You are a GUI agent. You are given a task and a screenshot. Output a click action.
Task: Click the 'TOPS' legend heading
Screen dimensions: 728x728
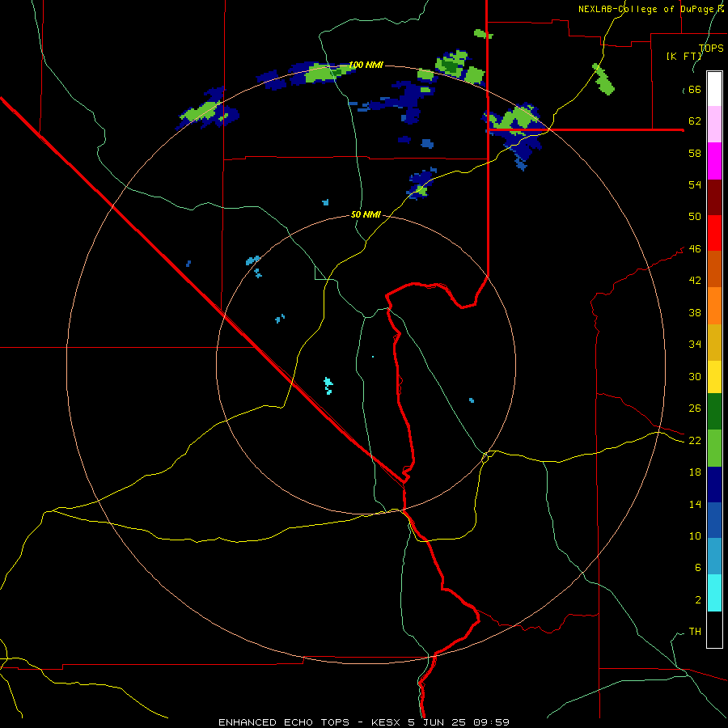tap(711, 48)
